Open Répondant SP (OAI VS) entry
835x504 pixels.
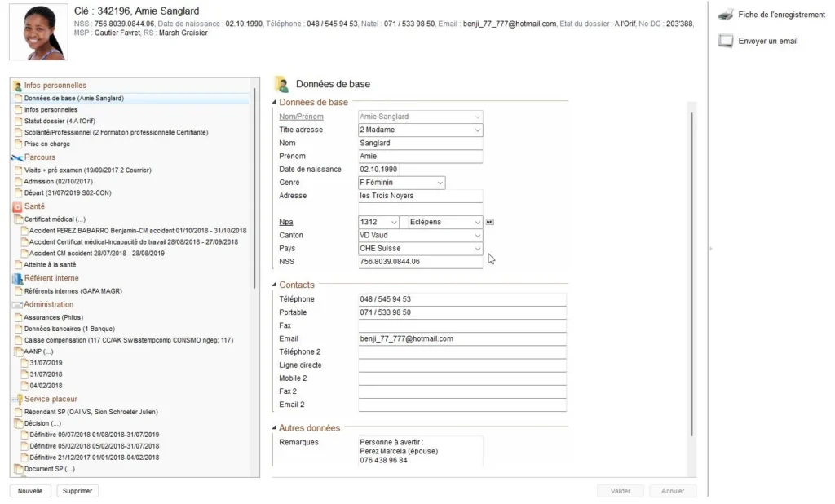(91, 413)
